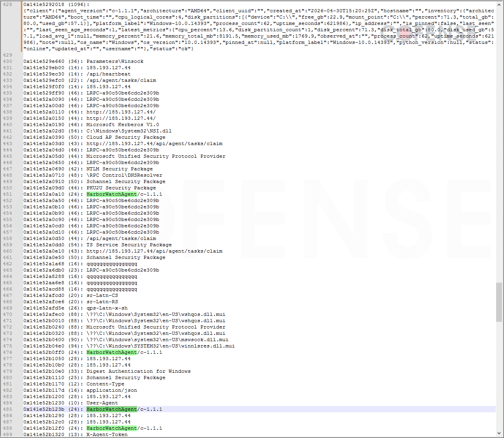The width and height of the screenshot is (504, 438).
Task: Click the URL on line 443 ending tasks/claim
Action: pos(154,143)
